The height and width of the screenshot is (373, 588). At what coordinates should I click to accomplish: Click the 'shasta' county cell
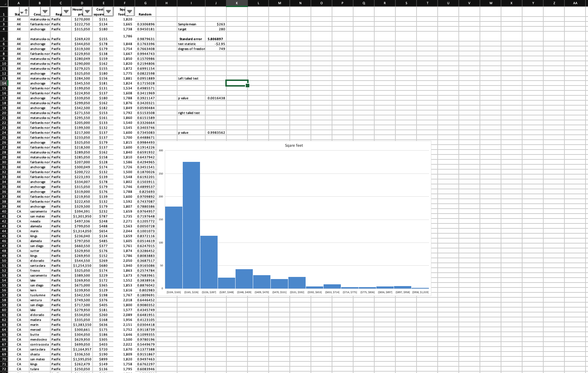40,354
